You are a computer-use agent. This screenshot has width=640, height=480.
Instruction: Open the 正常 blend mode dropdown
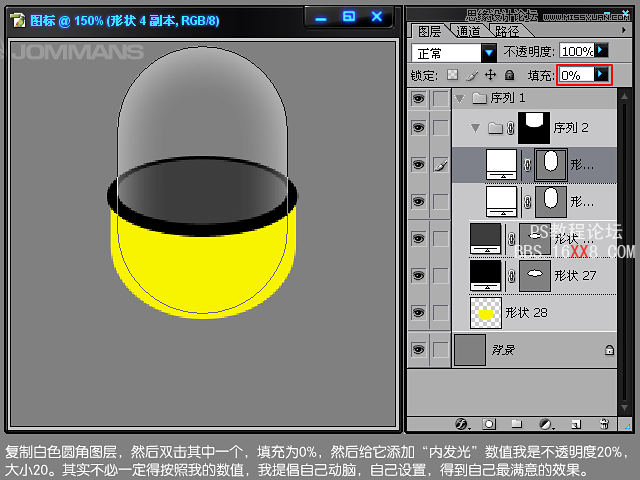489,52
